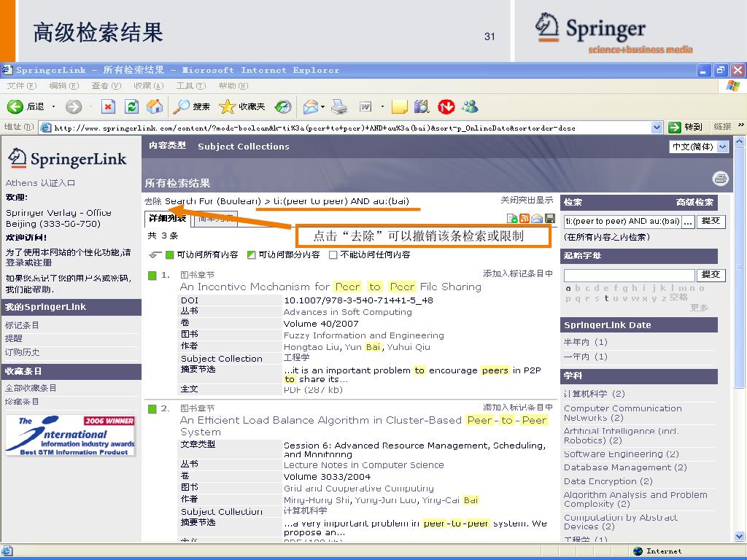Screen dimensions: 747x560
Task: Select the 详细列表 tab
Action: point(167,219)
